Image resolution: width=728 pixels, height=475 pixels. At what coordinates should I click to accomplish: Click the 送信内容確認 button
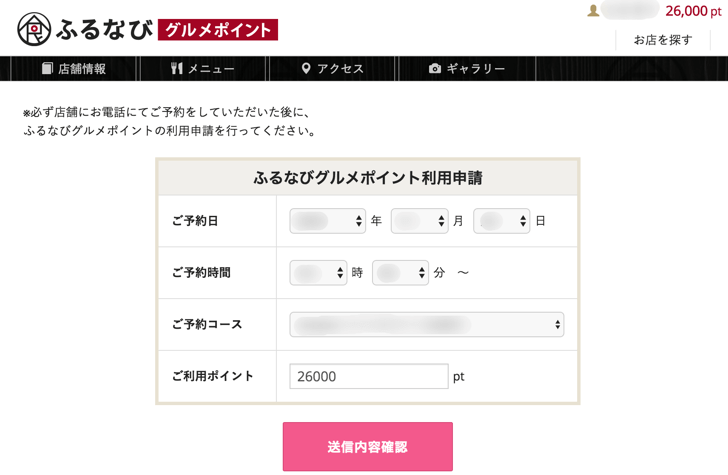(x=368, y=447)
